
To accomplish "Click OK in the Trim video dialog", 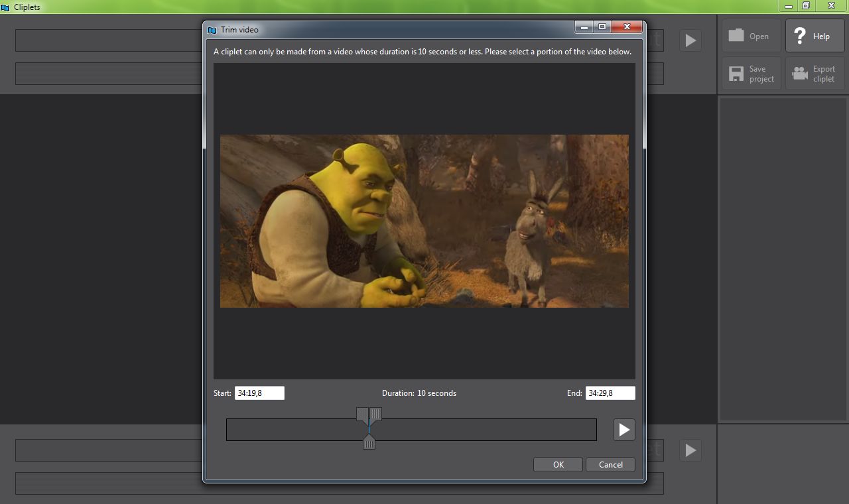I will (x=558, y=465).
